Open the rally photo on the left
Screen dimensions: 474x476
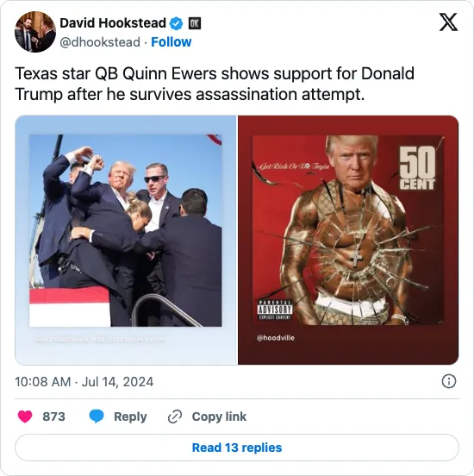[x=126, y=240]
